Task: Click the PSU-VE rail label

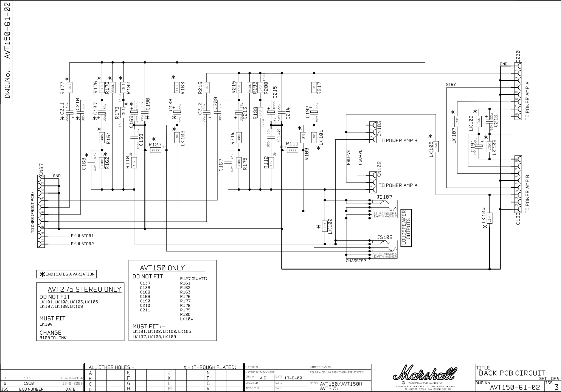Action: coord(349,158)
